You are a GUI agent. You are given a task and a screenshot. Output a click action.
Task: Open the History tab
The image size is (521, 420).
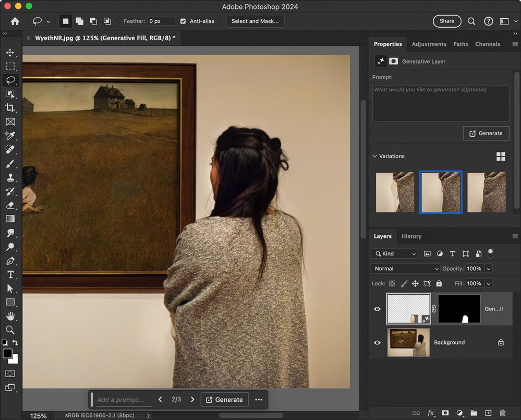point(411,236)
